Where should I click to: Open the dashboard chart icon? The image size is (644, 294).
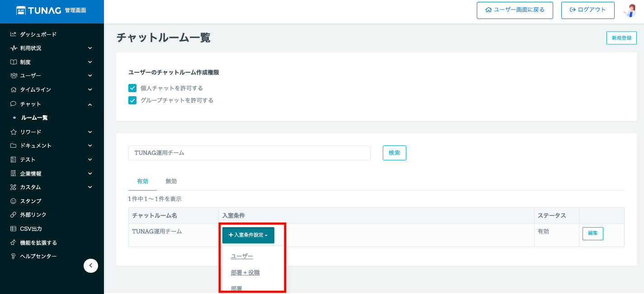[14, 34]
